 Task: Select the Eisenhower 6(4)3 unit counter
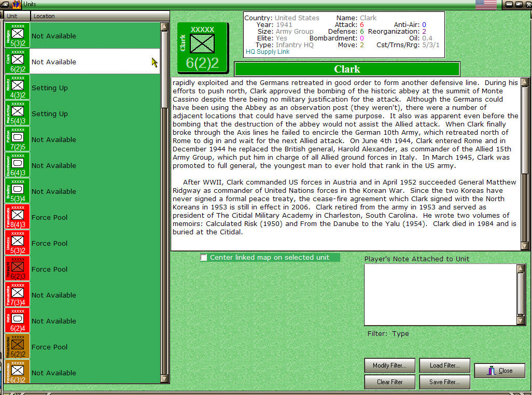[17, 165]
